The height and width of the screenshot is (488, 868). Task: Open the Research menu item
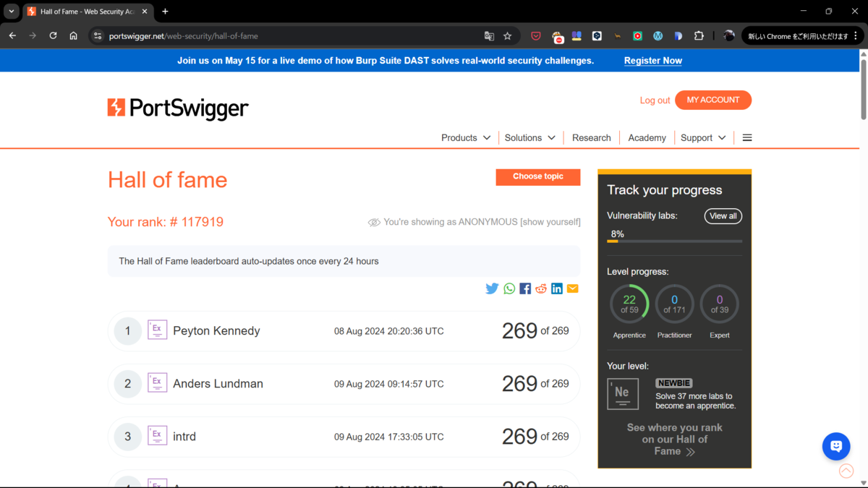pyautogui.click(x=592, y=137)
